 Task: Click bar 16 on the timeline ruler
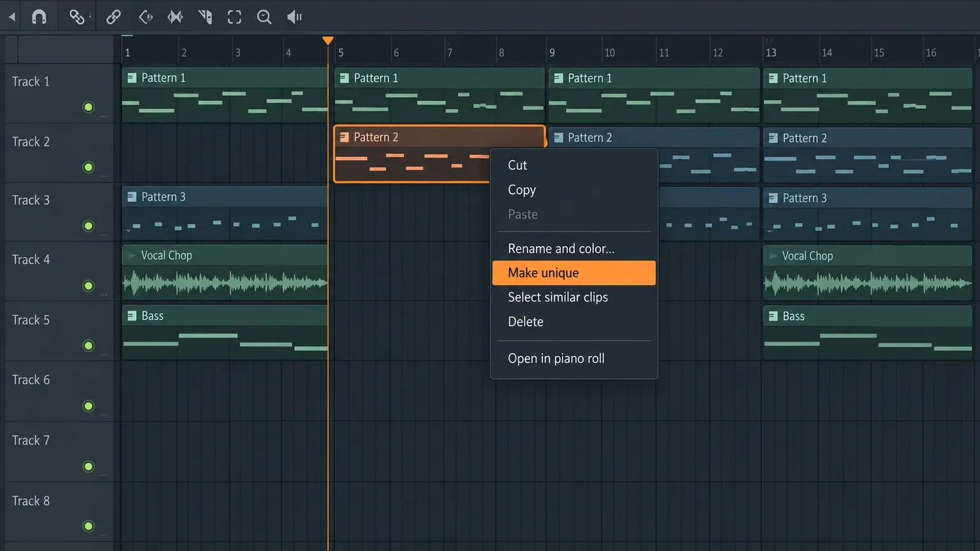coord(931,52)
